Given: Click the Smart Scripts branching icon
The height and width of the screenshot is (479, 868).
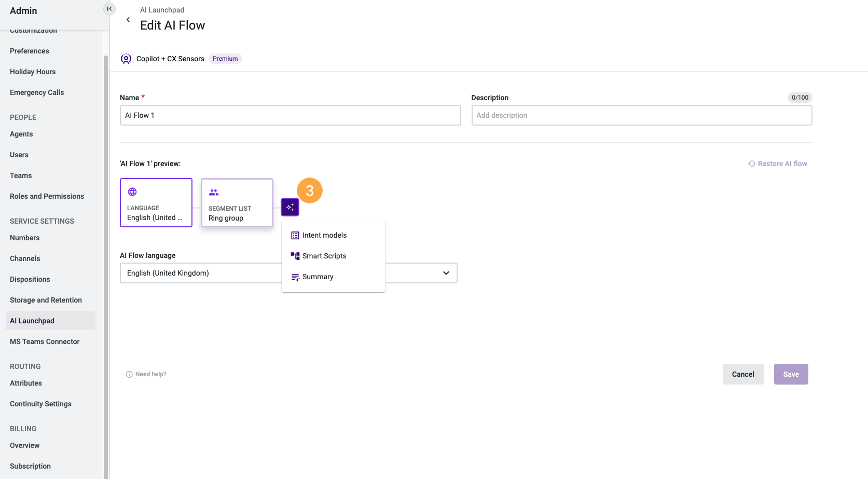Looking at the screenshot, I should click(x=295, y=255).
